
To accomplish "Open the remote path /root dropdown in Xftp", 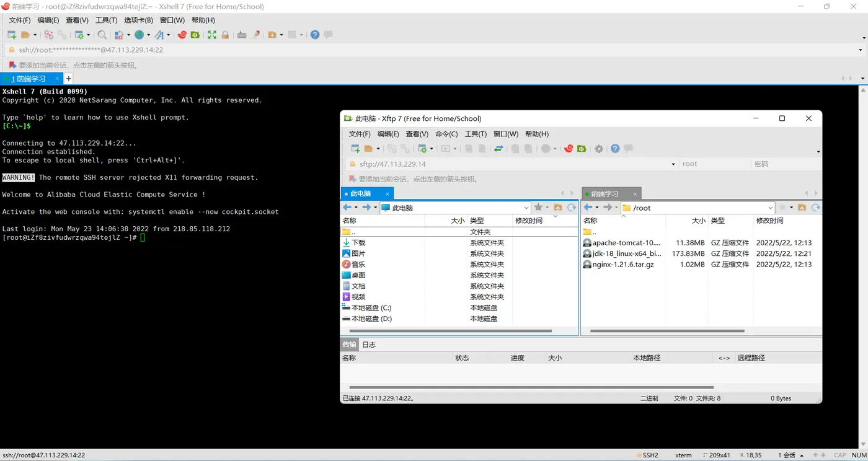I will click(x=771, y=208).
